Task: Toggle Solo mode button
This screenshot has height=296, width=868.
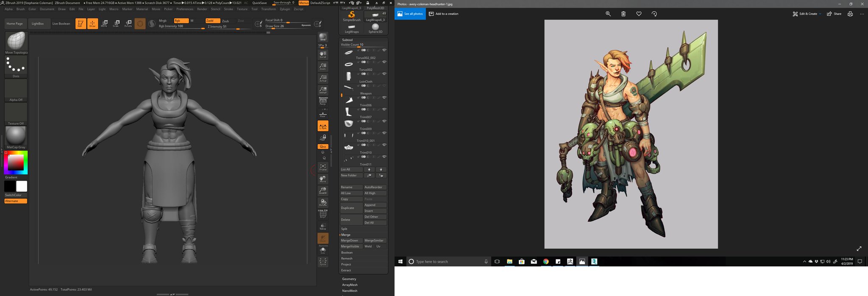Action: (323, 250)
